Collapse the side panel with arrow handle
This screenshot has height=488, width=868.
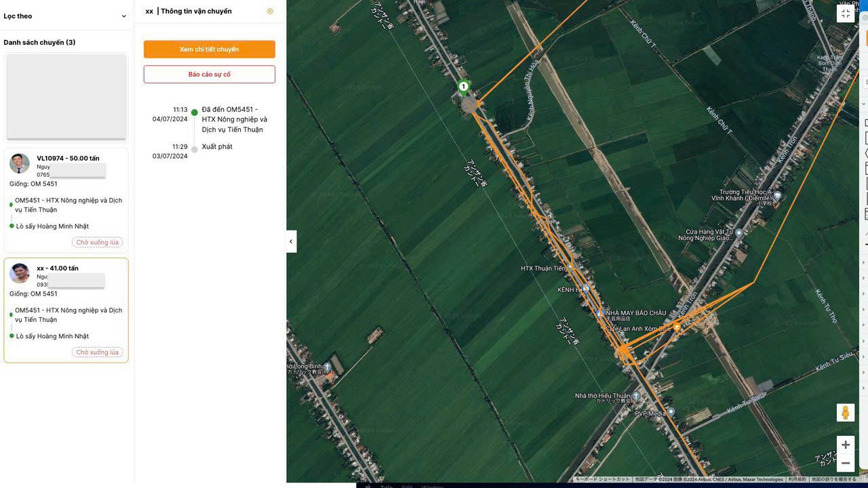tap(291, 241)
